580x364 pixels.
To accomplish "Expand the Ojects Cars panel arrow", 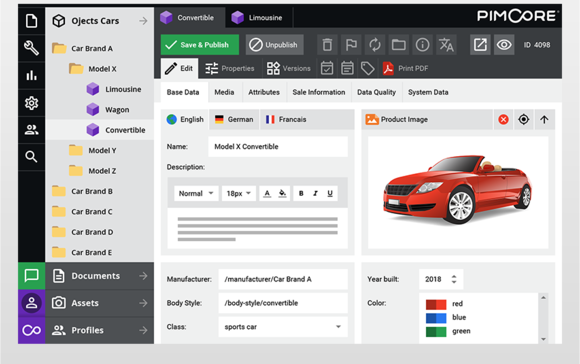I will click(x=143, y=21).
